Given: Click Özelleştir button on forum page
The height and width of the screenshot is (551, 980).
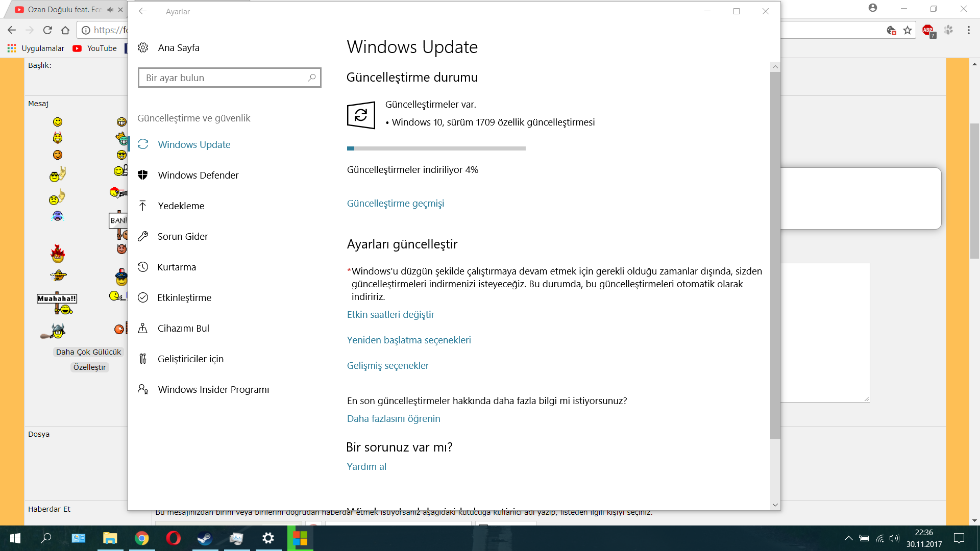Looking at the screenshot, I should 90,367.
